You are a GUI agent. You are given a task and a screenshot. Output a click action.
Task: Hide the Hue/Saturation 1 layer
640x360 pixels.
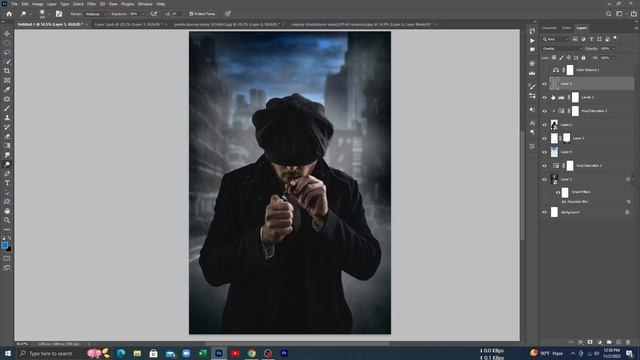point(544,166)
